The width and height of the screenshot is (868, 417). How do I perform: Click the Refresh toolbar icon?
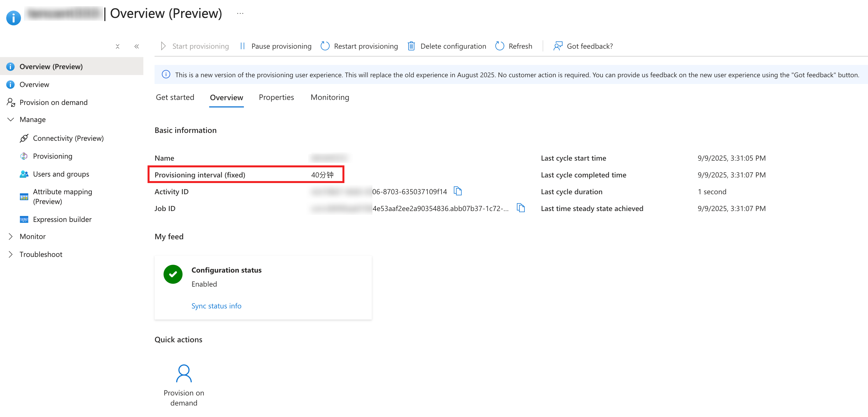[499, 46]
